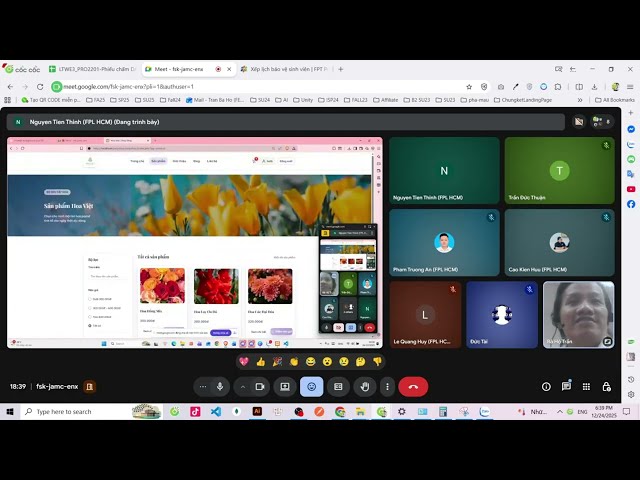
Task: Expand hidden bookmarks double chevron
Action: coord(580,100)
